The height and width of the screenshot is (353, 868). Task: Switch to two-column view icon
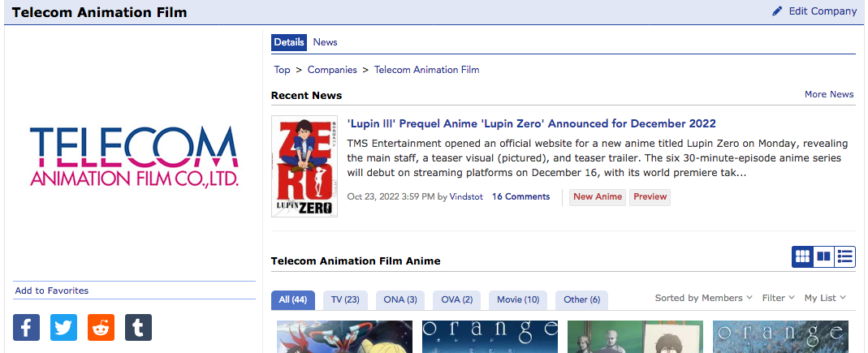[x=823, y=256]
